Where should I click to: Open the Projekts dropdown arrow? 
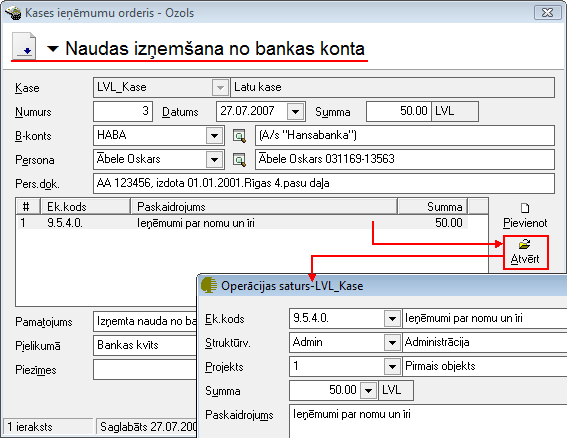[392, 367]
